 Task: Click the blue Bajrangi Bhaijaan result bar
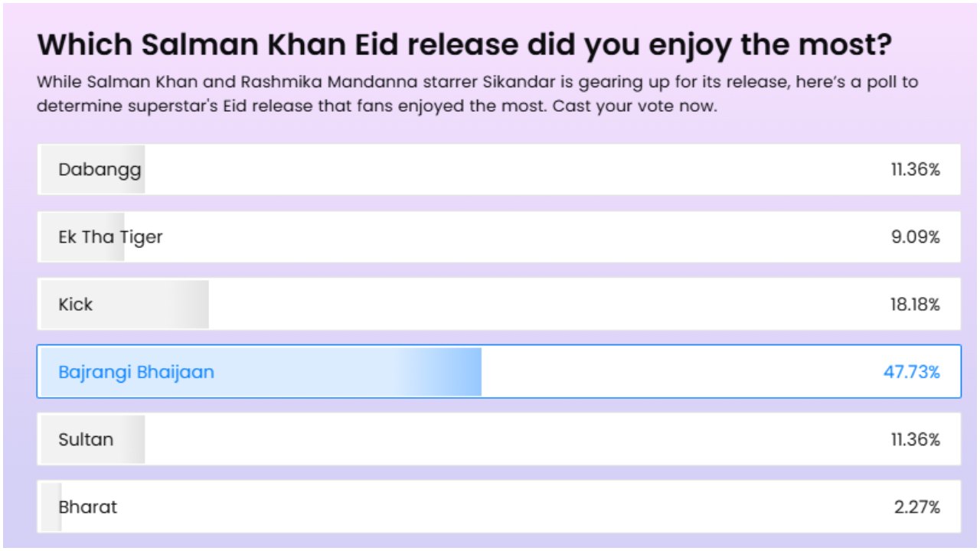coord(261,372)
